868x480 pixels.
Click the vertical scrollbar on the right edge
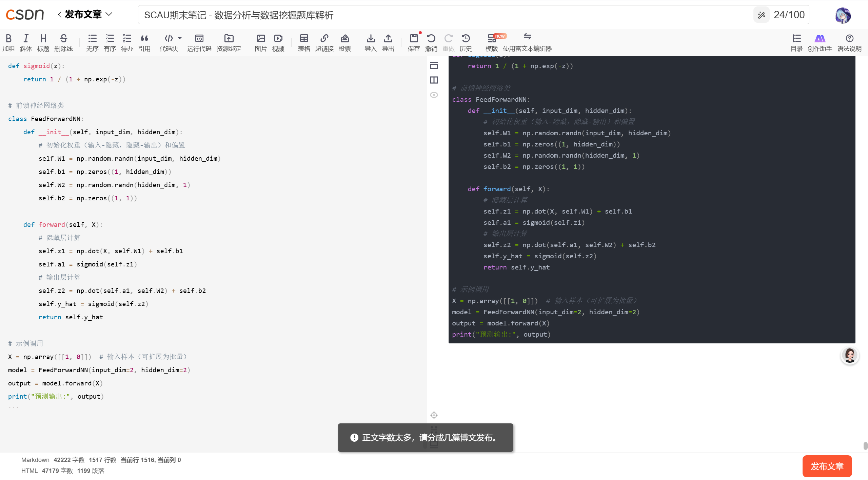(x=865, y=446)
